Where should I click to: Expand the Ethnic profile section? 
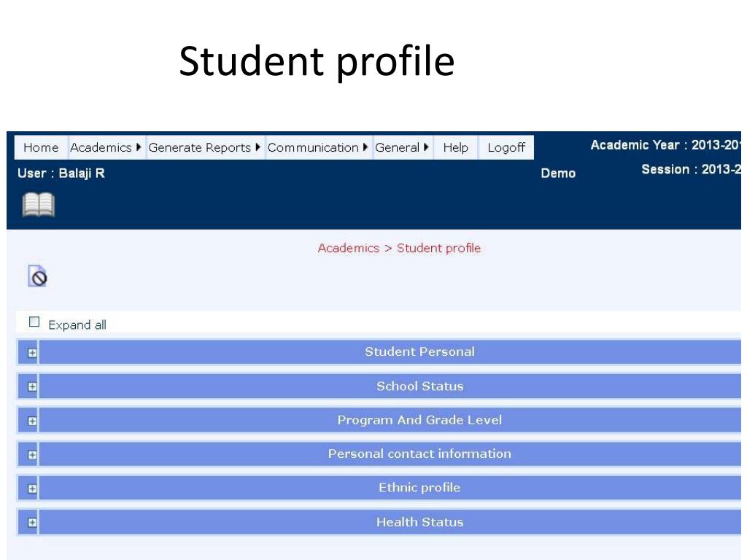31,489
